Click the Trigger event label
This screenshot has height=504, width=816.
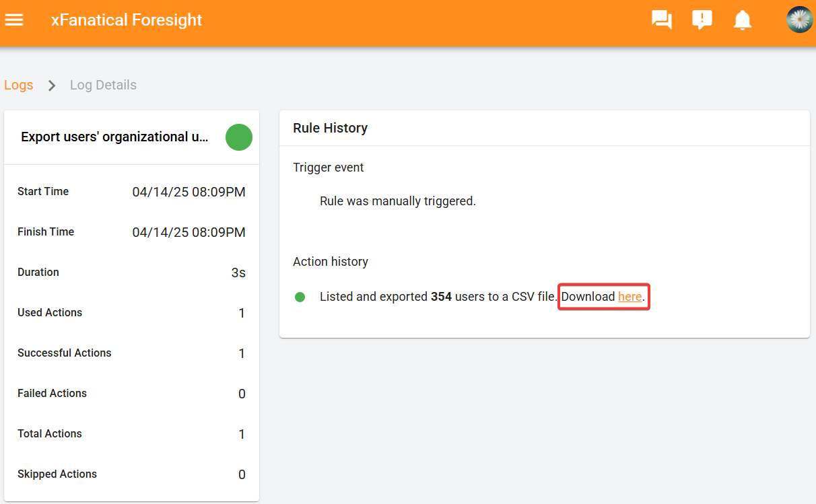tap(329, 168)
